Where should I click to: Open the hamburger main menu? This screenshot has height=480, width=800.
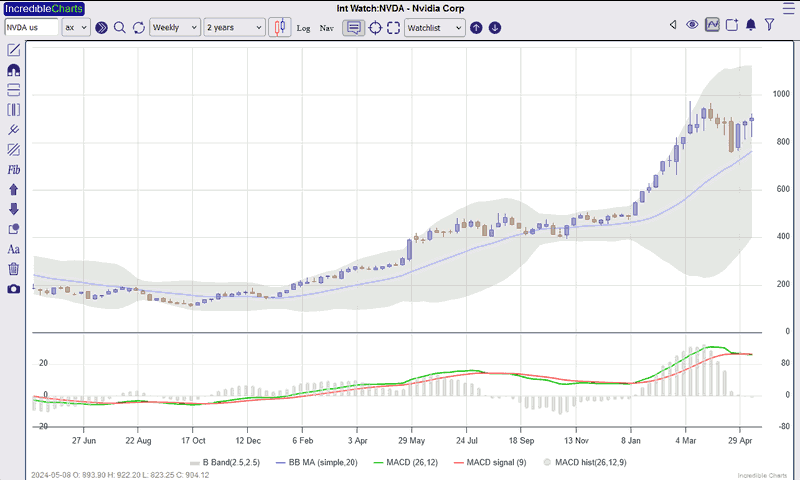coord(788,9)
